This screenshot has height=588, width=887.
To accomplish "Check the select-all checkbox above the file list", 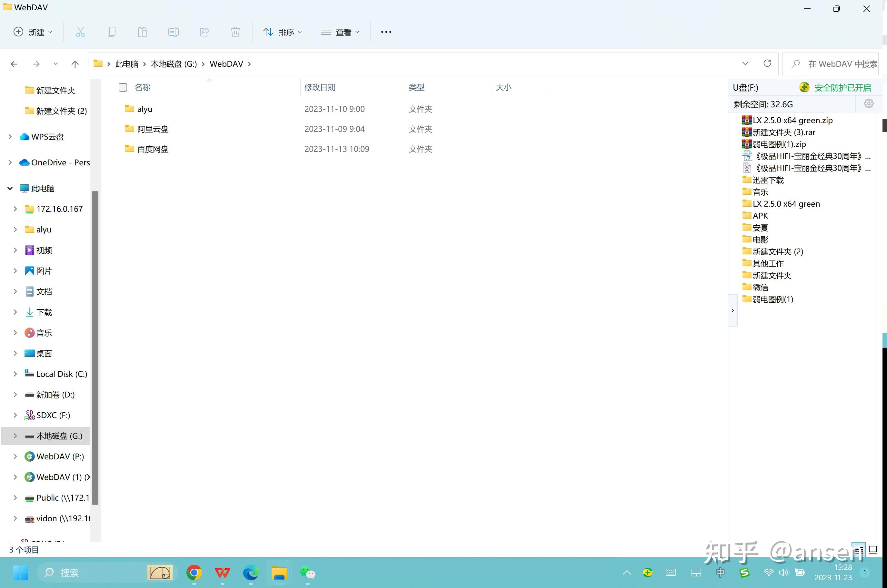I will point(123,87).
